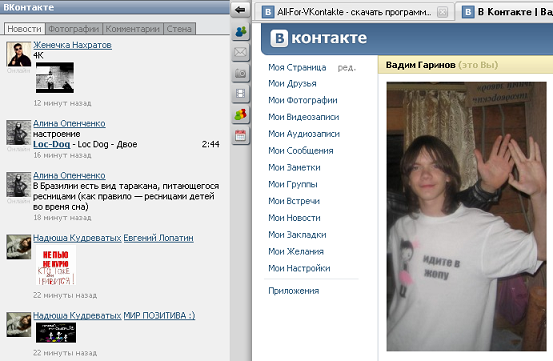
Task: Open the video filmstrip icon in the sidebar
Action: [x=240, y=94]
